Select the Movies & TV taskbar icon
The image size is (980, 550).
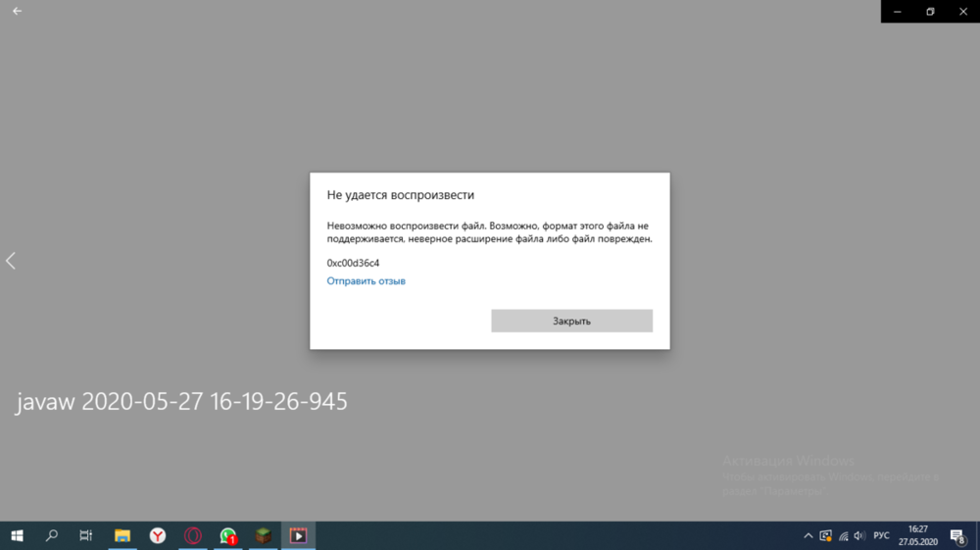point(298,535)
